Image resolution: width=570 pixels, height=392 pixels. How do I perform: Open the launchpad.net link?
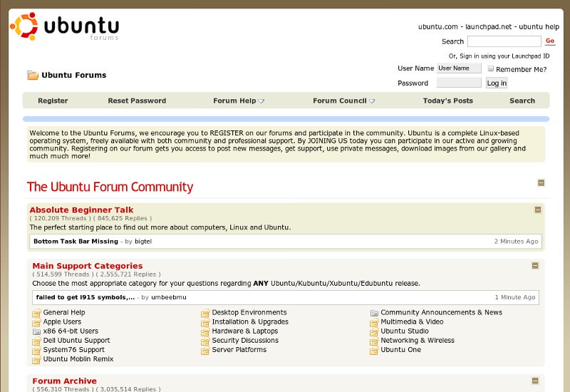click(x=488, y=27)
